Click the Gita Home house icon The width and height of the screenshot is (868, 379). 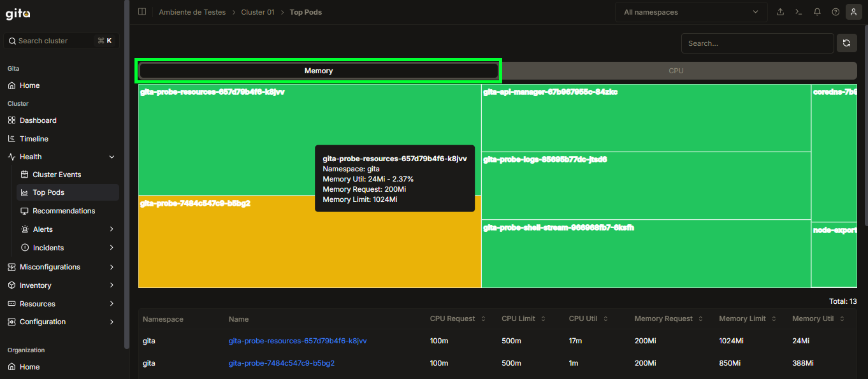click(12, 85)
